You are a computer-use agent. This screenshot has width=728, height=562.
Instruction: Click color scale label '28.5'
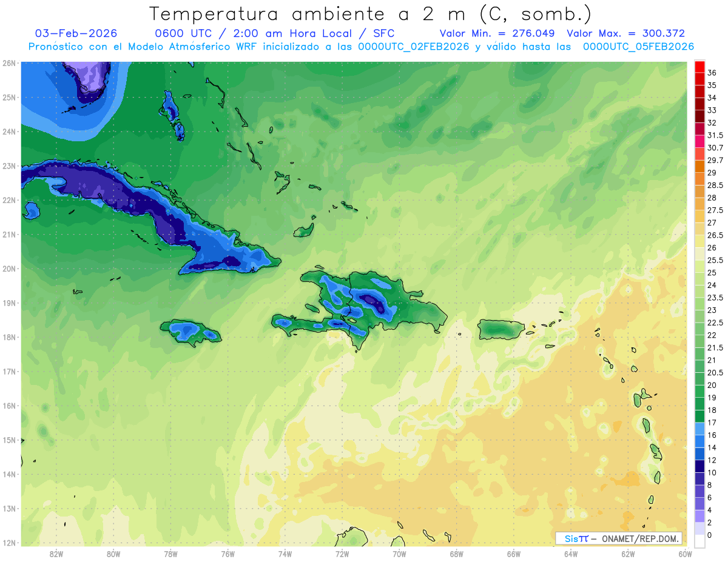click(x=715, y=185)
